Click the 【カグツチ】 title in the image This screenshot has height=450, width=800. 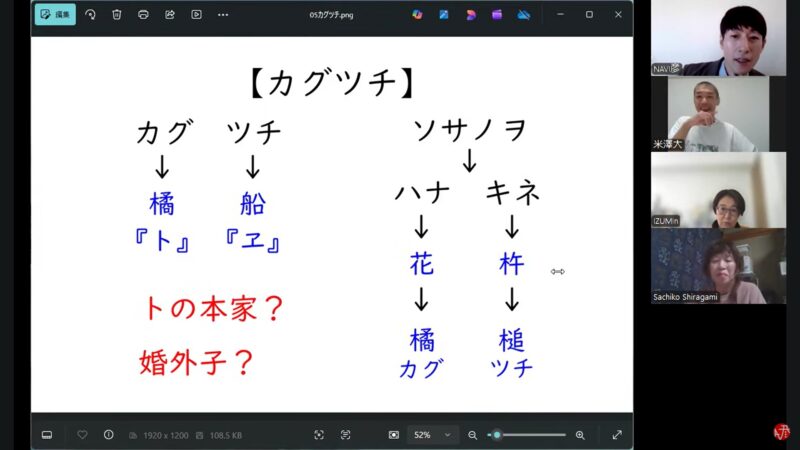click(x=332, y=83)
